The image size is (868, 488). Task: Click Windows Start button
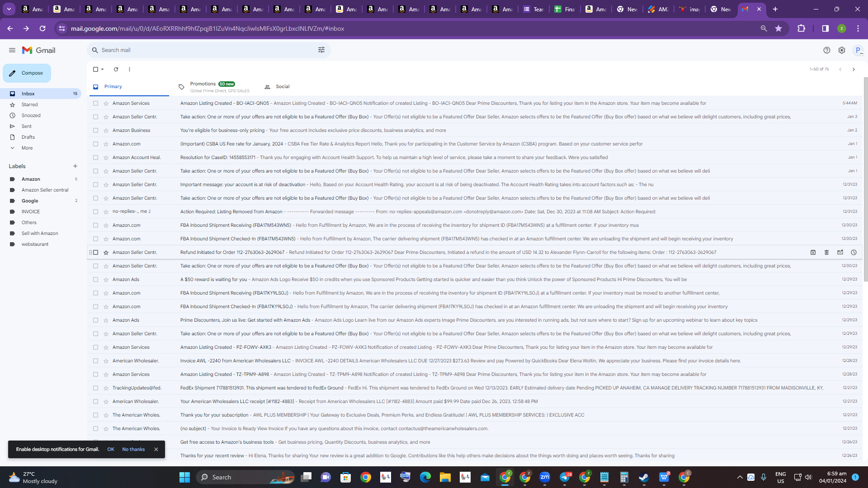184,477
